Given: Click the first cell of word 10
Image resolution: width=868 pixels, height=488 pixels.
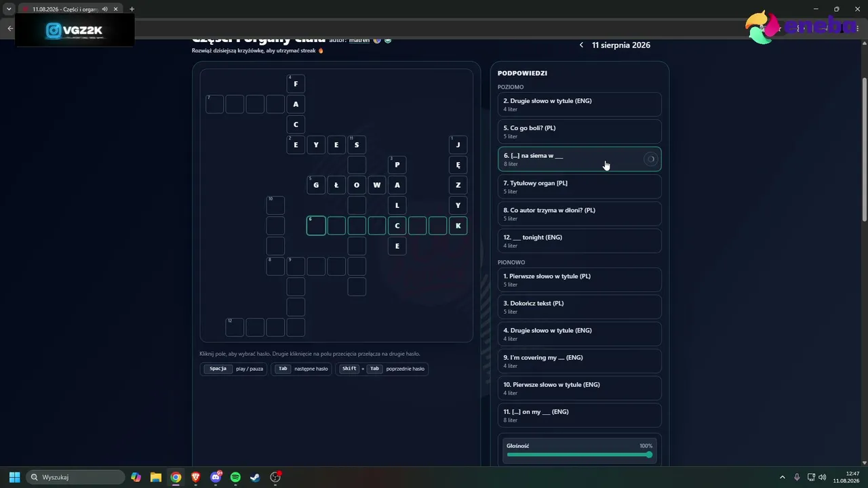Looking at the screenshot, I should click(275, 205).
